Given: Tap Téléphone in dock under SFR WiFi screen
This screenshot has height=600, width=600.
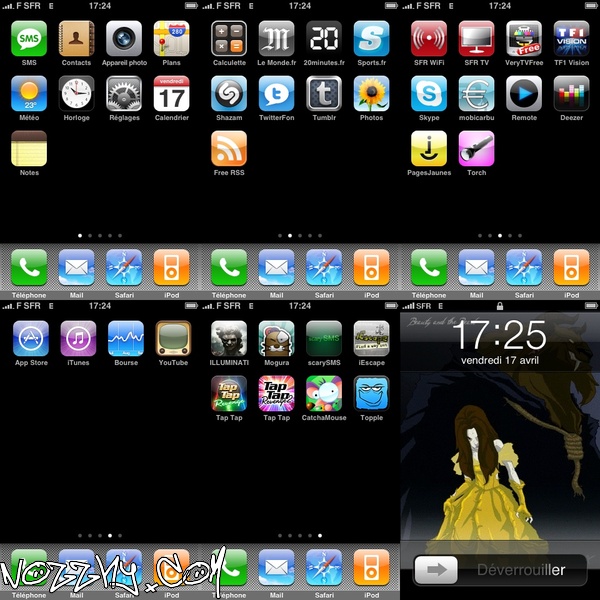Looking at the screenshot, I should tap(429, 267).
